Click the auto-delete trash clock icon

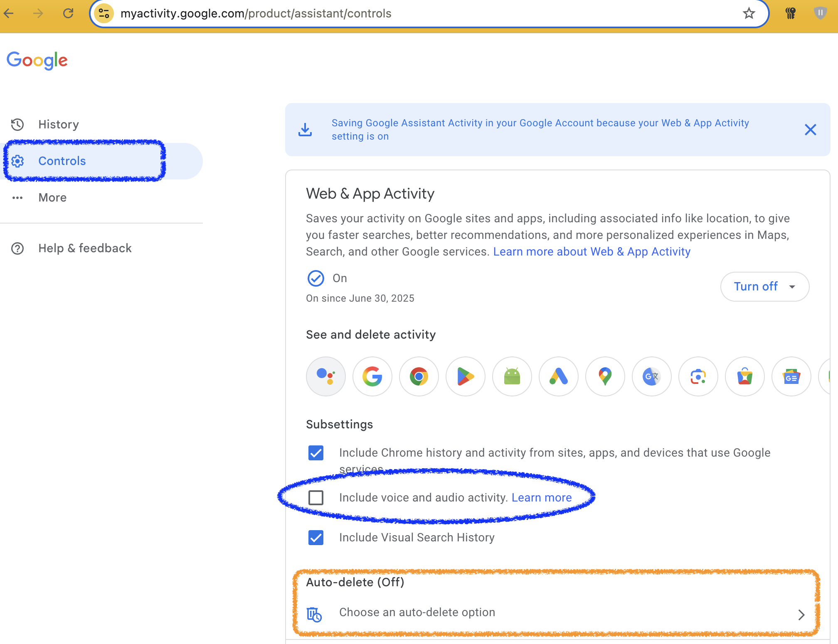pos(314,615)
